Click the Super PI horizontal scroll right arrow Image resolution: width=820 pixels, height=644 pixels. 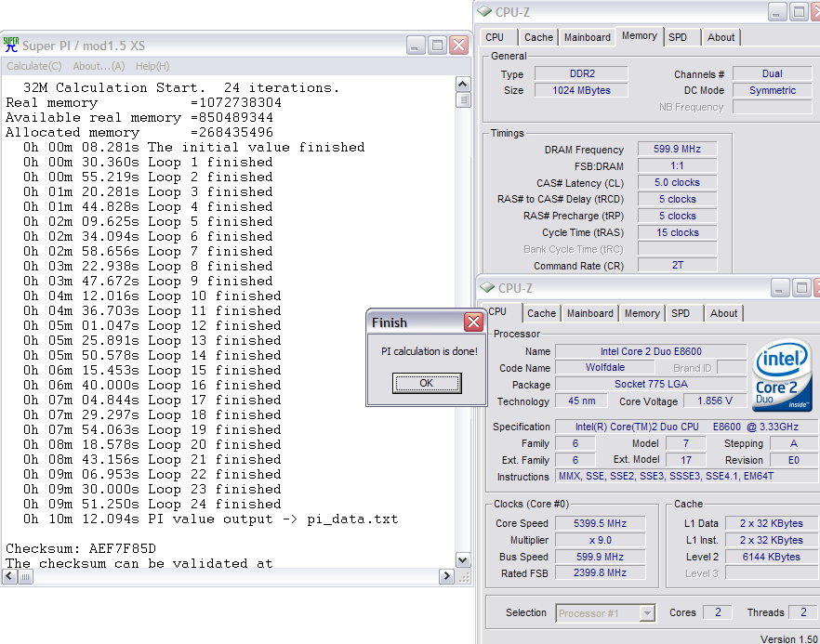(x=446, y=576)
